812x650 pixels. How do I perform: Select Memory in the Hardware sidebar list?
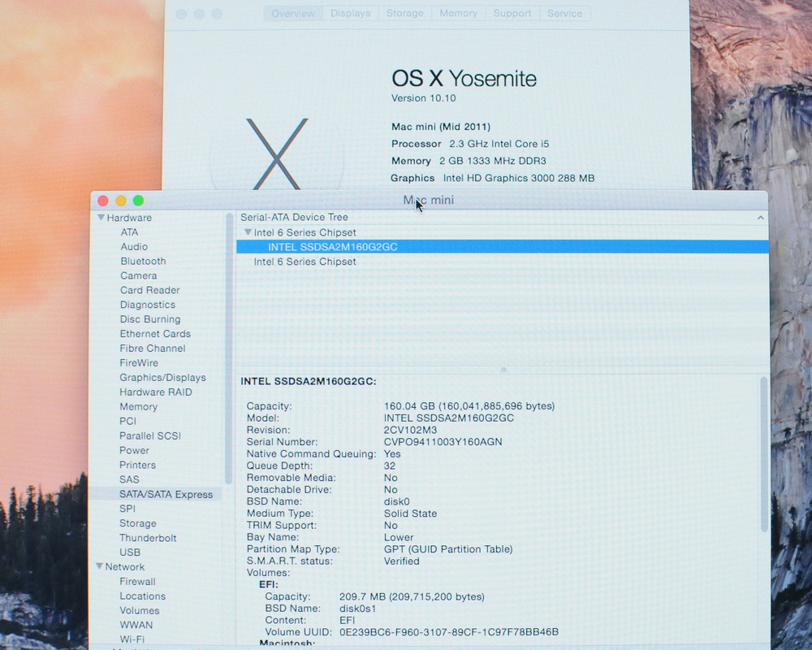[x=138, y=407]
